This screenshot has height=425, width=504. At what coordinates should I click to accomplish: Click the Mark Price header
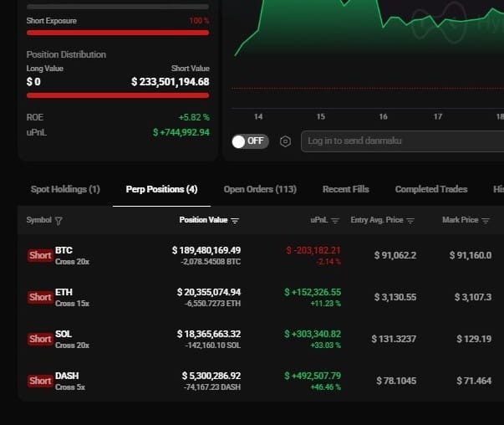pos(461,220)
